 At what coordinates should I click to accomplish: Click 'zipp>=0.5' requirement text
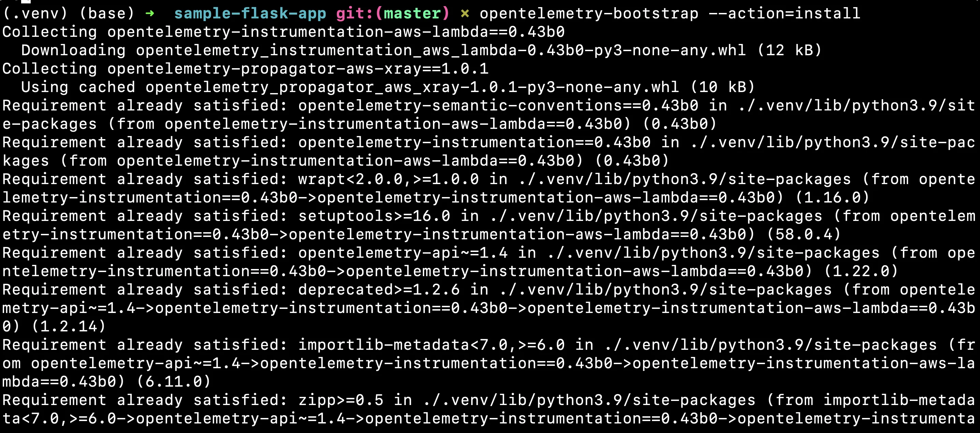coord(341,400)
